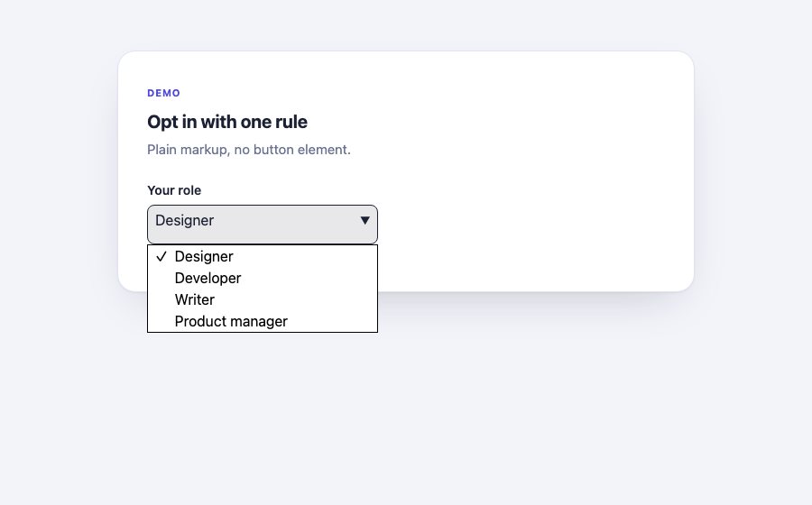
Task: Pick the Writer option
Action: coord(262,300)
